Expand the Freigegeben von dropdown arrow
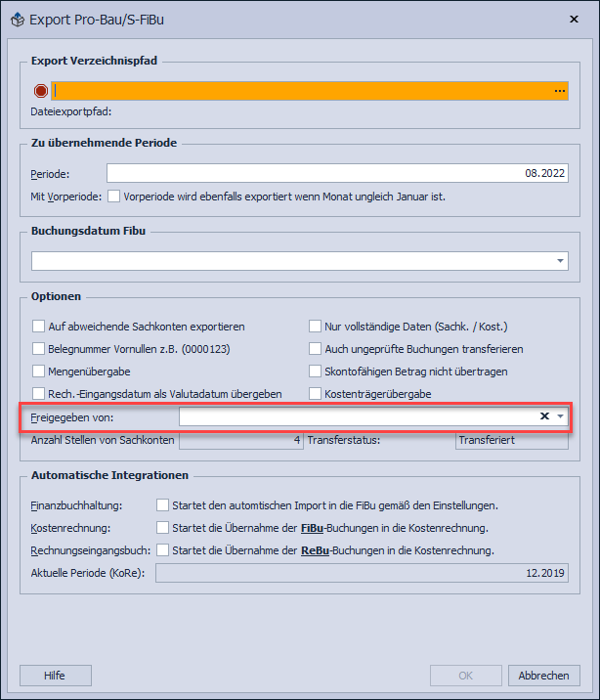The image size is (600, 700). tap(561, 416)
